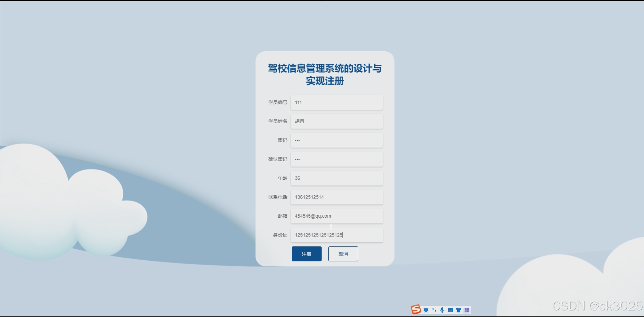The height and width of the screenshot is (317, 644).
Task: Focus the 联系电话 phone number field
Action: [x=336, y=197]
